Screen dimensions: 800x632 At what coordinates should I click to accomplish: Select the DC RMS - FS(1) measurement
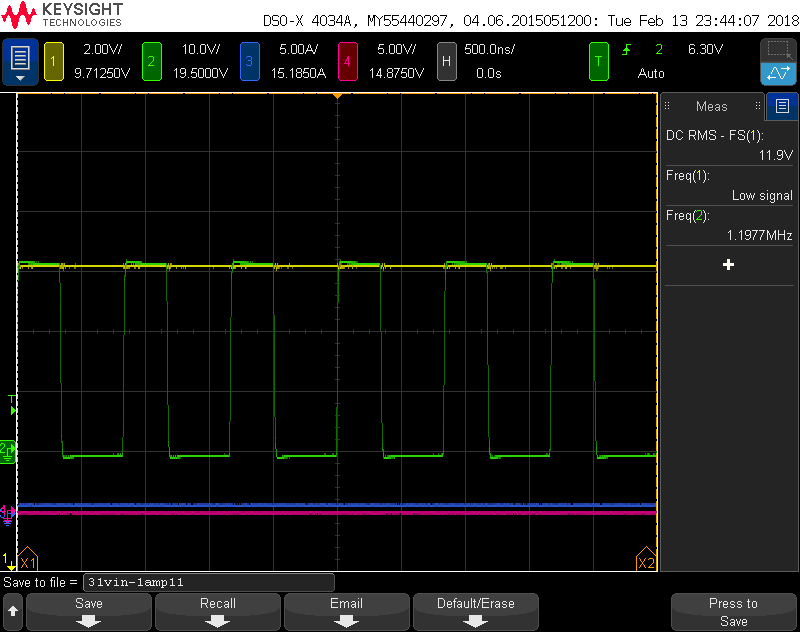[x=729, y=145]
